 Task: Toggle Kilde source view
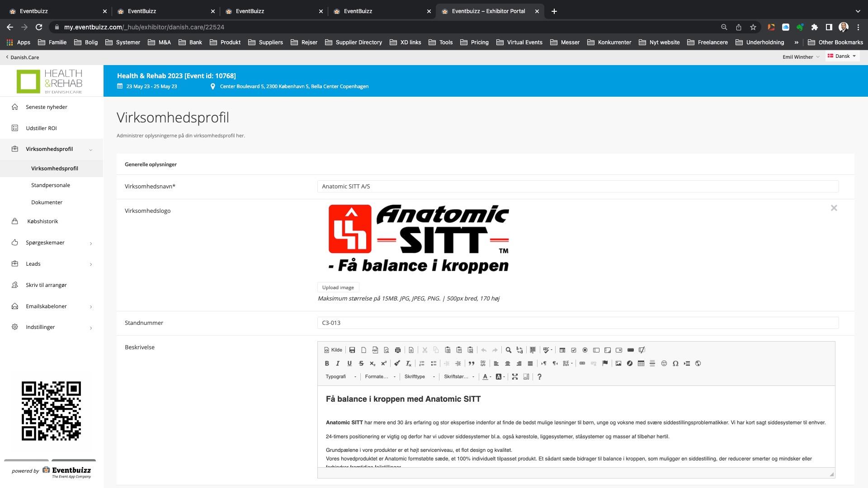333,350
